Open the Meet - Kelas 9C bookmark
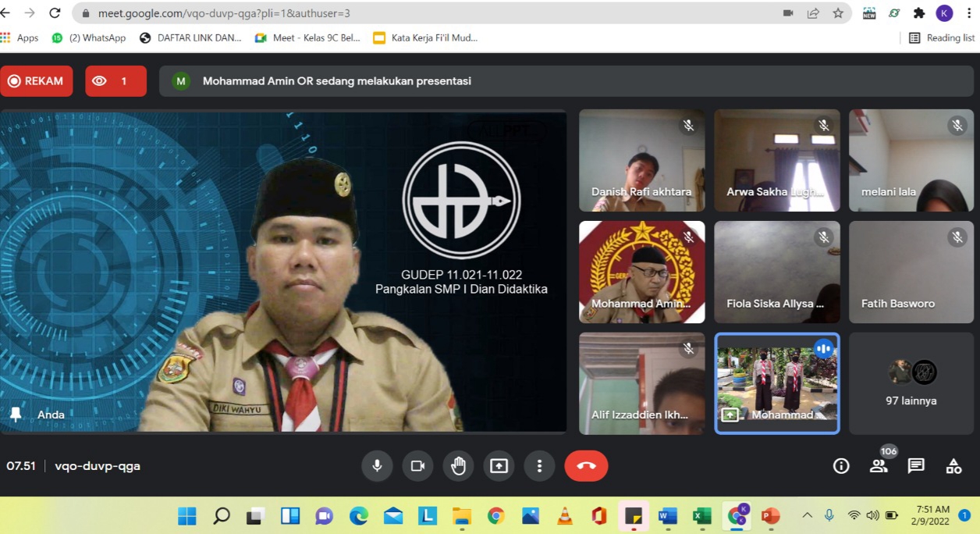 308,37
